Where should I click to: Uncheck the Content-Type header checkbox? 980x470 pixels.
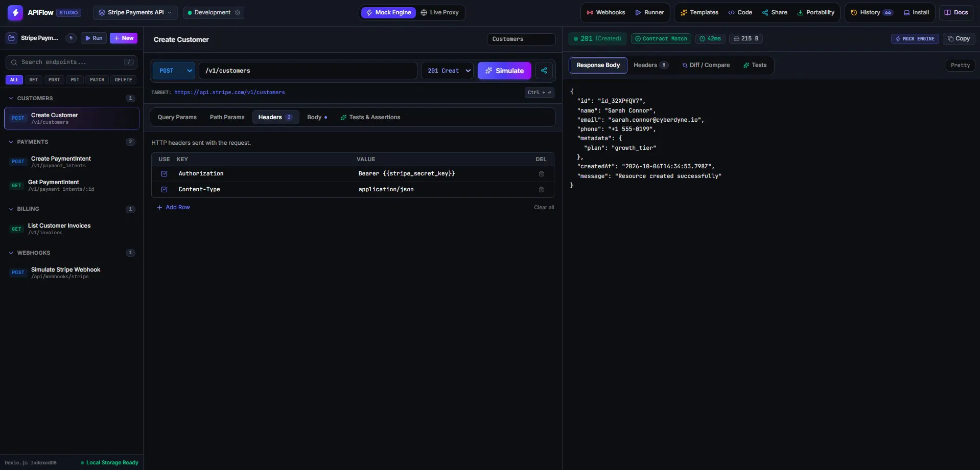165,190
